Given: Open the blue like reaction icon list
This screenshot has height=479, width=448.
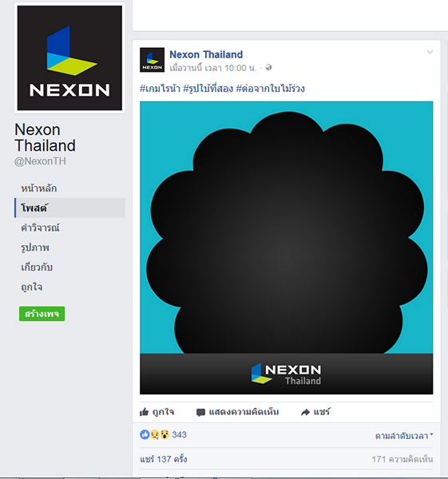Looking at the screenshot, I should coord(145,434).
